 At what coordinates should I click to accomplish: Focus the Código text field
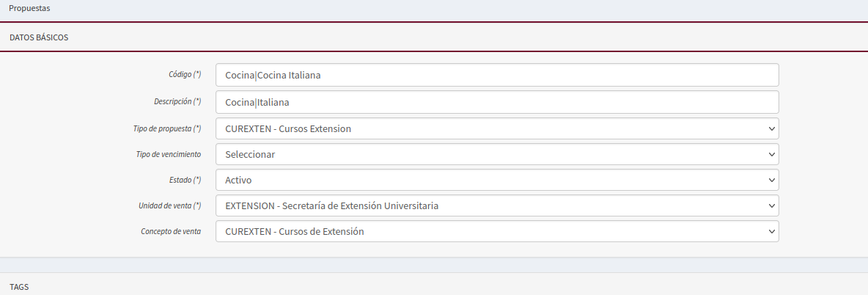point(496,75)
